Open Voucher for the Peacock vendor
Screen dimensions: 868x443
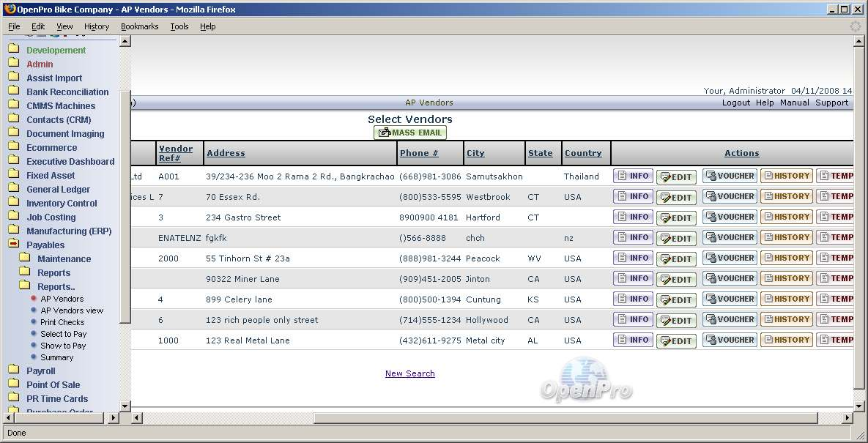[x=730, y=258]
